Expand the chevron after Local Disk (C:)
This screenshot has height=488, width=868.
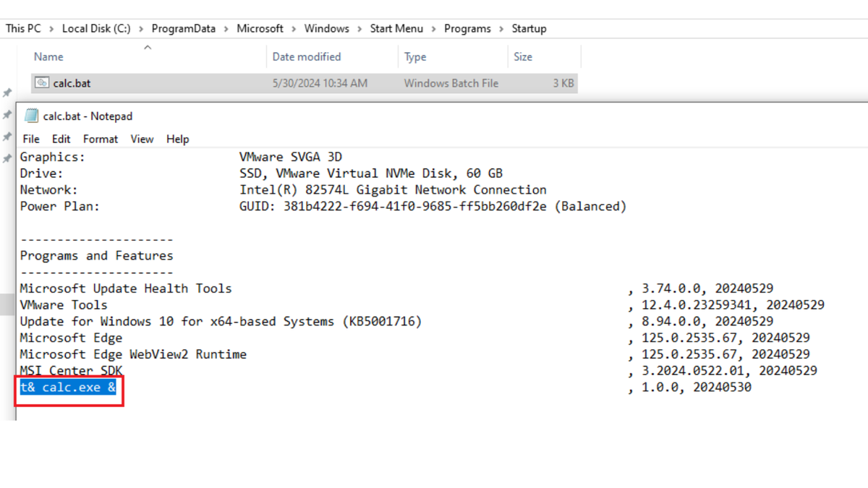pos(141,29)
